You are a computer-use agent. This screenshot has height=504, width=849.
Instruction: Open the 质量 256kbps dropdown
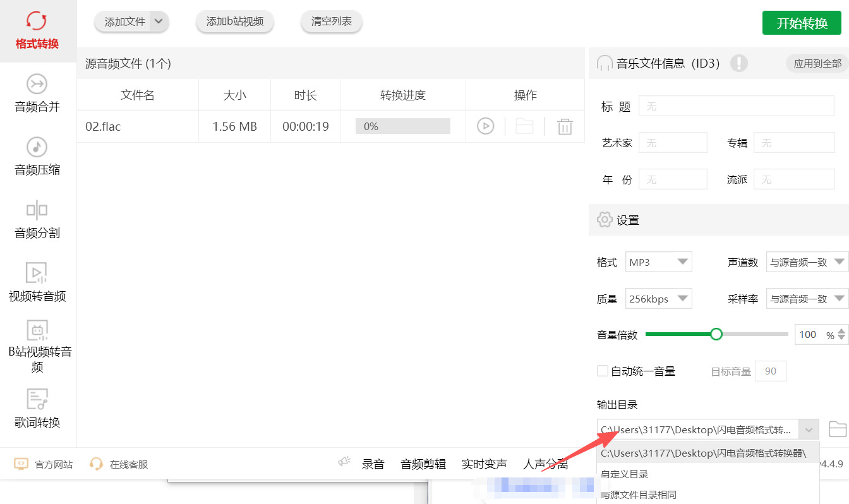[659, 299]
